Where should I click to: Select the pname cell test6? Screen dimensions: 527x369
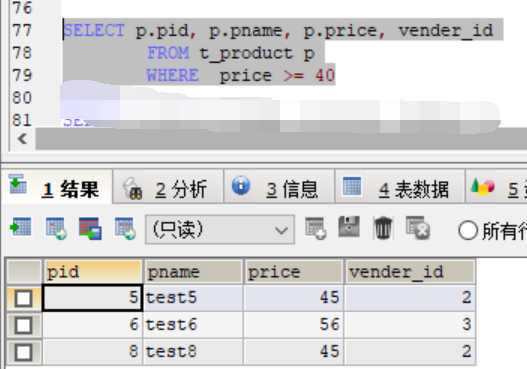tap(193, 325)
